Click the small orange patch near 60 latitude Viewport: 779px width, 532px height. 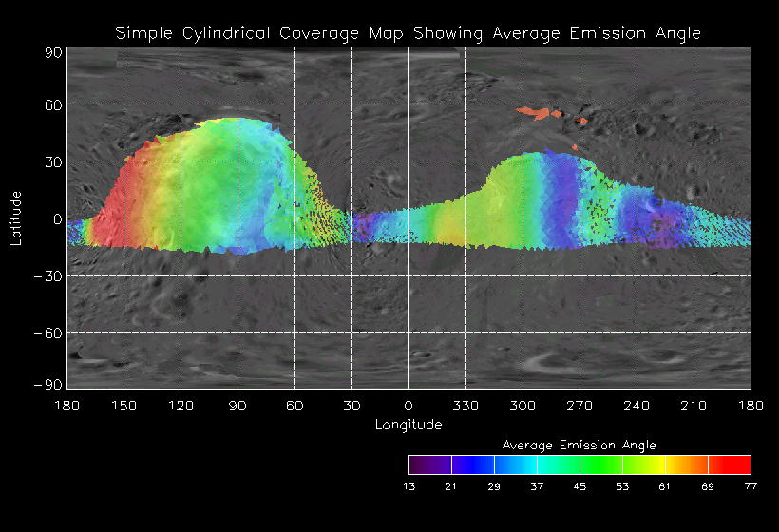(x=538, y=114)
